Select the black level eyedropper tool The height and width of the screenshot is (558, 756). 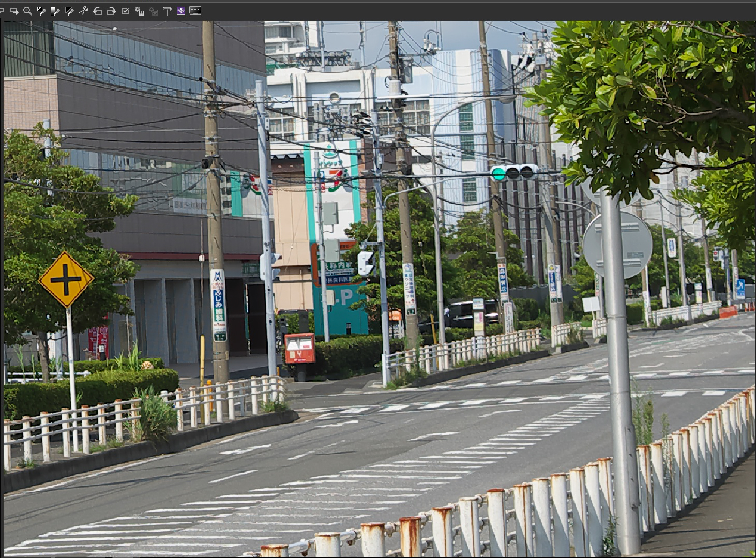tap(69, 11)
